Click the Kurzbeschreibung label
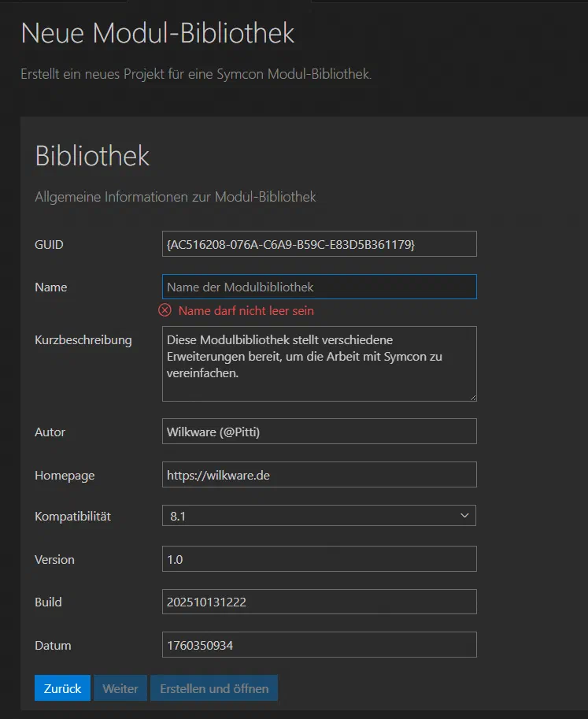The image size is (588, 719). click(x=83, y=339)
